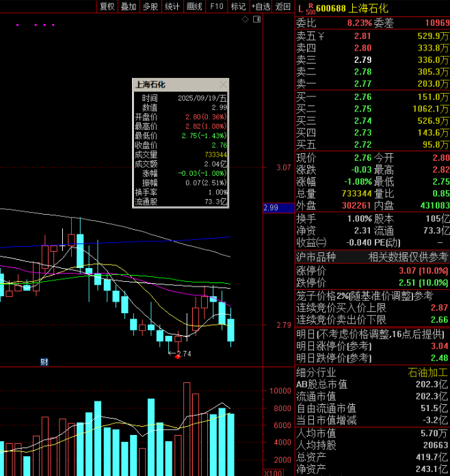Click the popup 换手率 row
450x476 pixels.
pyautogui.click(x=181, y=192)
